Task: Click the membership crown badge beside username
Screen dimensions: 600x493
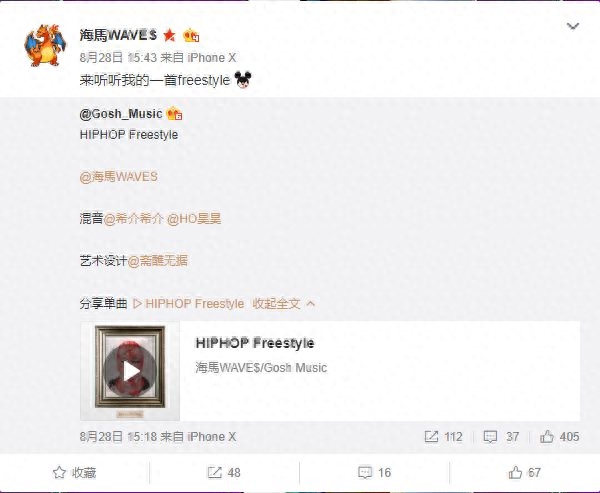Action: 191,36
